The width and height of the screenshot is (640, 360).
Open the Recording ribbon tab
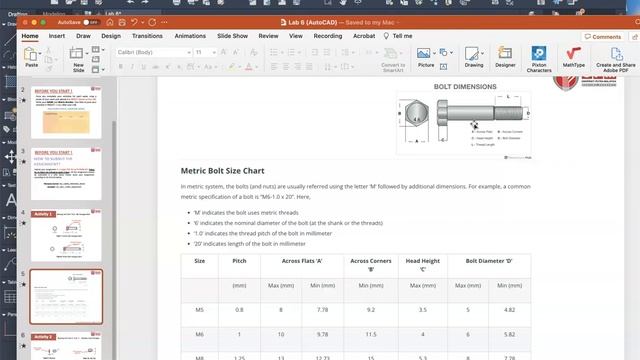click(x=328, y=36)
